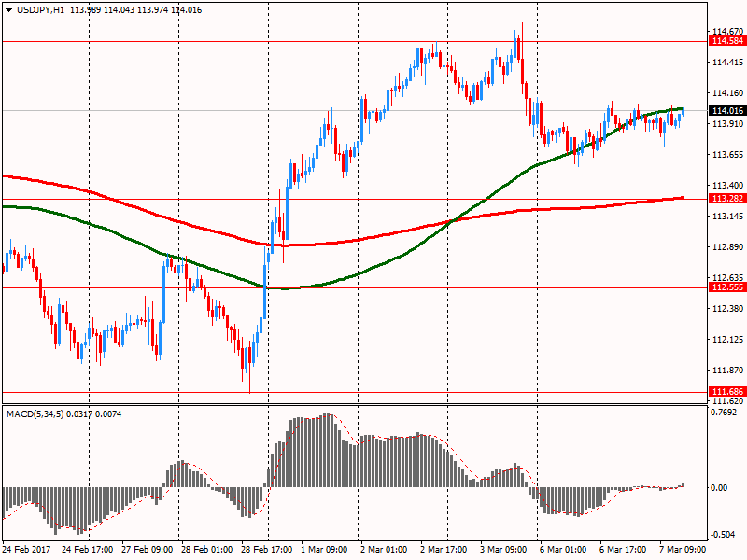Screen dimensions: 747x560
Task: Click the red 112.555 price label
Action: [x=726, y=288]
